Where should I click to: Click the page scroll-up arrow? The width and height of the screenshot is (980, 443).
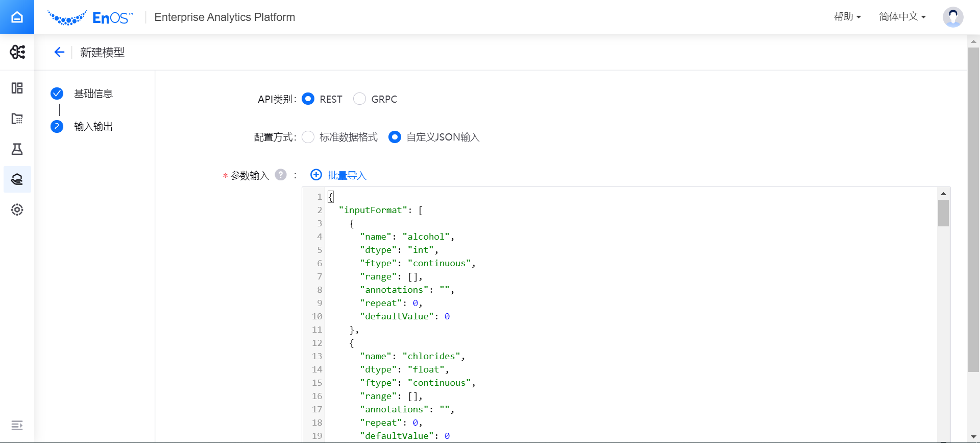(x=973, y=41)
